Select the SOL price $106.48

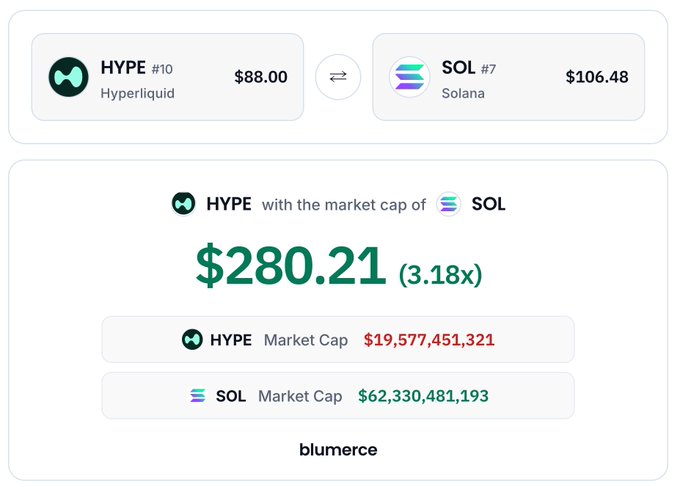point(597,77)
